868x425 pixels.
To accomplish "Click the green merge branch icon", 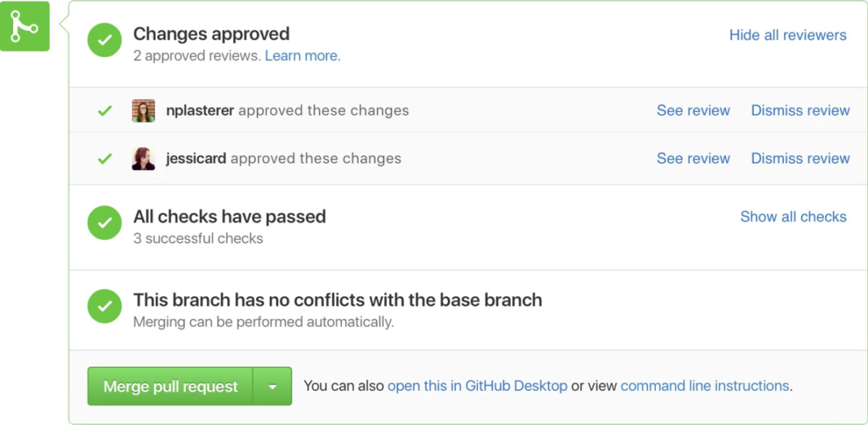I will tap(25, 26).
